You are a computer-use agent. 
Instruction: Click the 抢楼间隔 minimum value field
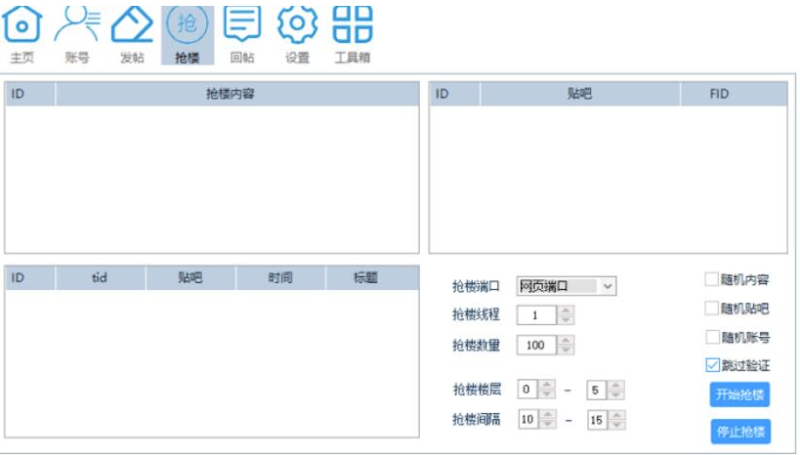coord(527,420)
